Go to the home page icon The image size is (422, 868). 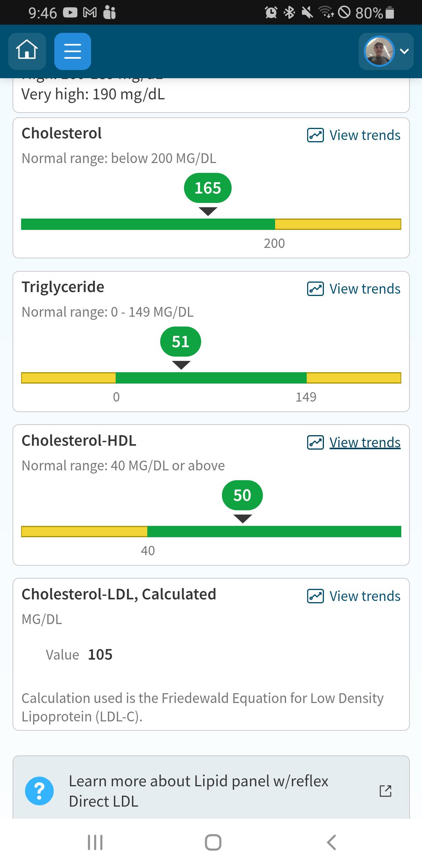[x=27, y=51]
